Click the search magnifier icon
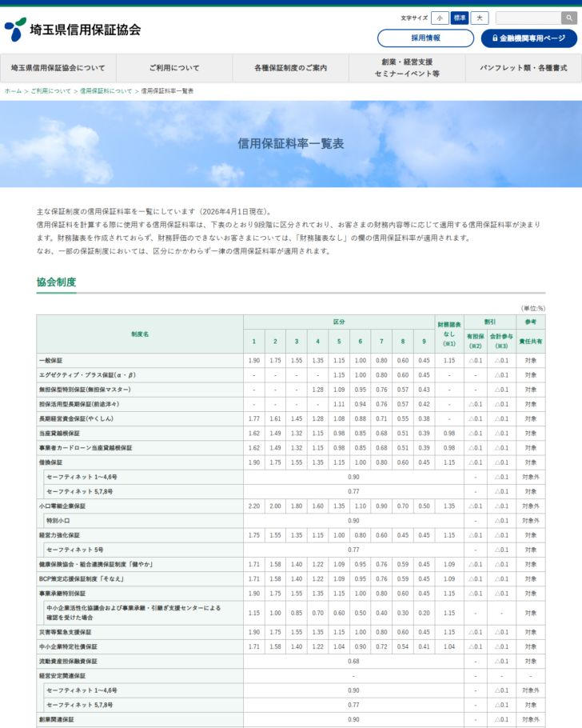The width and height of the screenshot is (582, 728). (569, 18)
